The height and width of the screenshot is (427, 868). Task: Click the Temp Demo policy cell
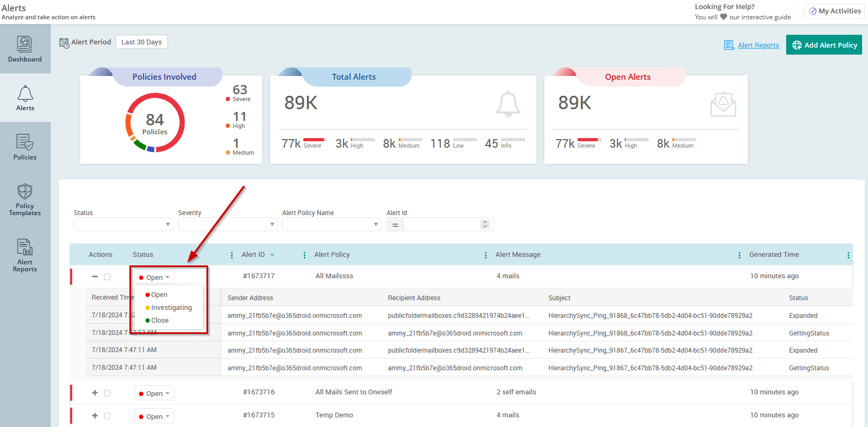pos(334,415)
